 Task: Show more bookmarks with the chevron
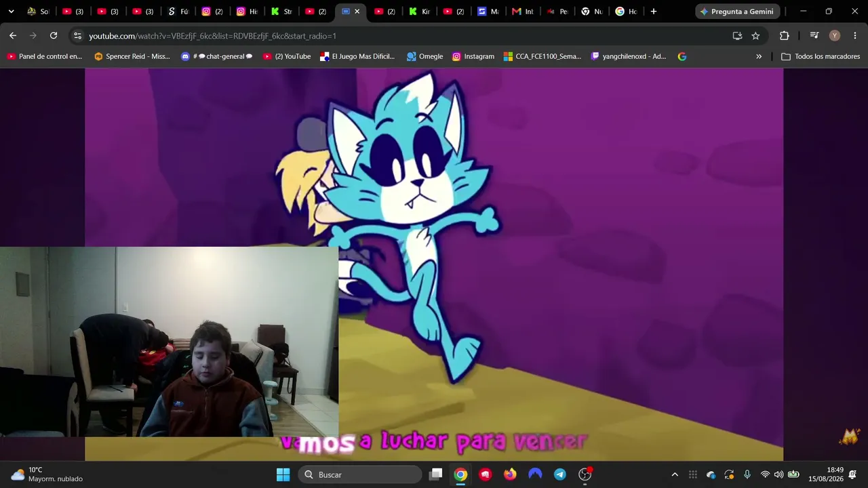(x=759, y=56)
